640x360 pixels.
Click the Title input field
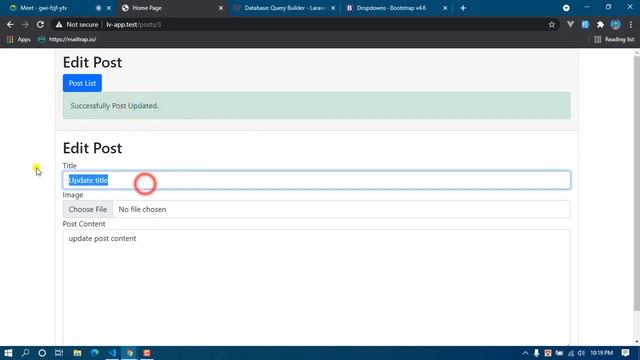(317, 180)
